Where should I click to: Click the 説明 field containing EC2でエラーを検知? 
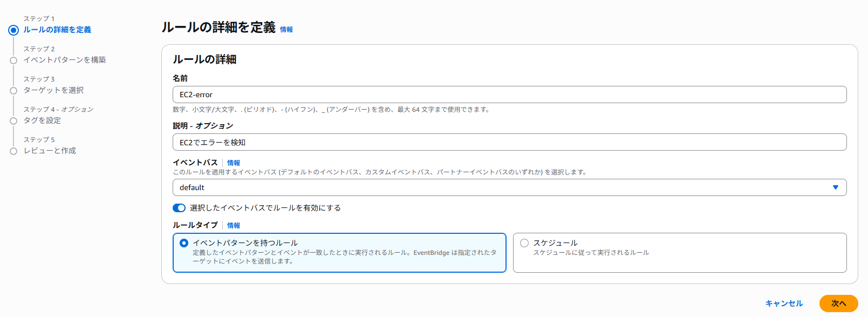coord(509,142)
